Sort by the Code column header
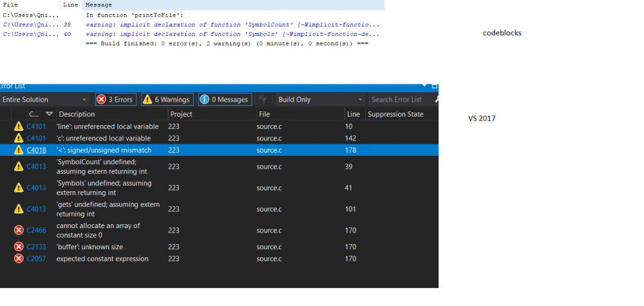The height and width of the screenshot is (306, 644). click(41, 114)
